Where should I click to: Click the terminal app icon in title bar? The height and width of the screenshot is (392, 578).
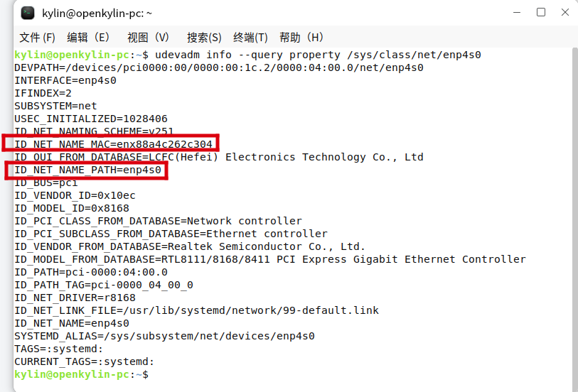coord(28,13)
